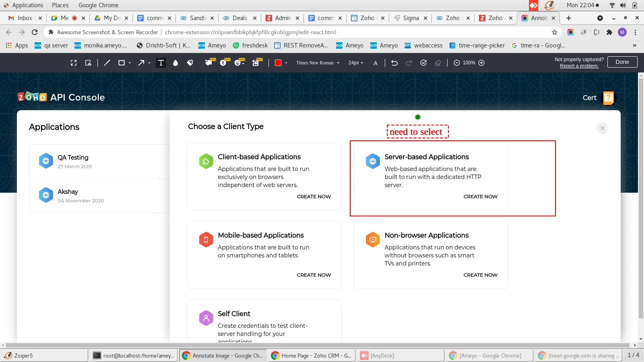Switch to the Deals tab

pos(239,18)
